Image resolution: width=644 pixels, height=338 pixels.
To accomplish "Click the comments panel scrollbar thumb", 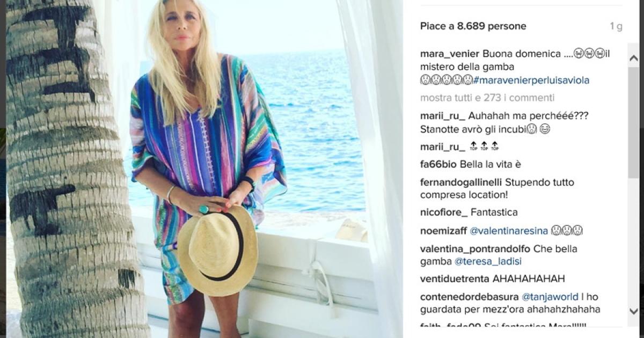I will tap(633, 122).
